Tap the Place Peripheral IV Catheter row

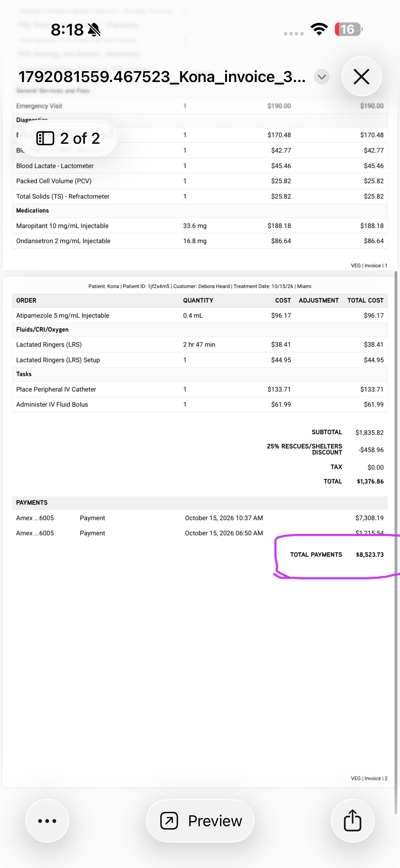point(200,389)
